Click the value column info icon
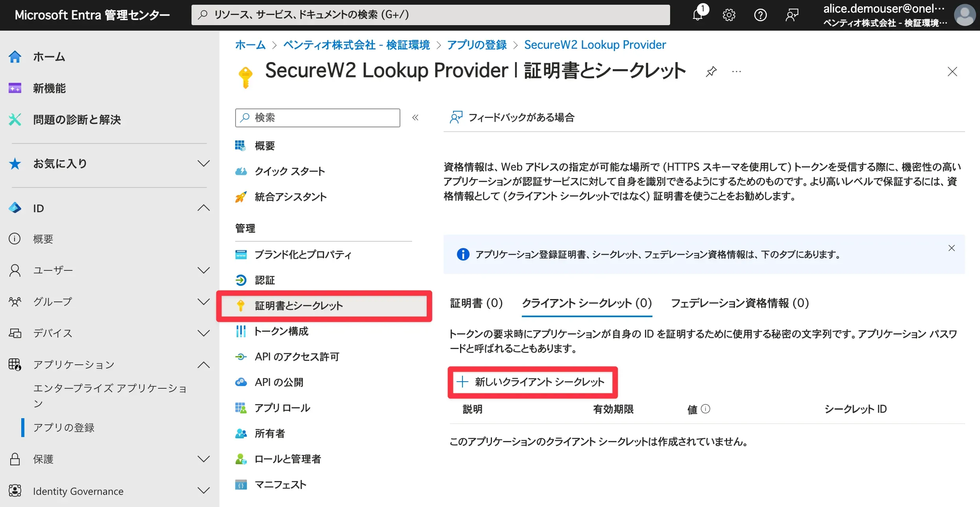Image resolution: width=980 pixels, height=507 pixels. (x=706, y=409)
